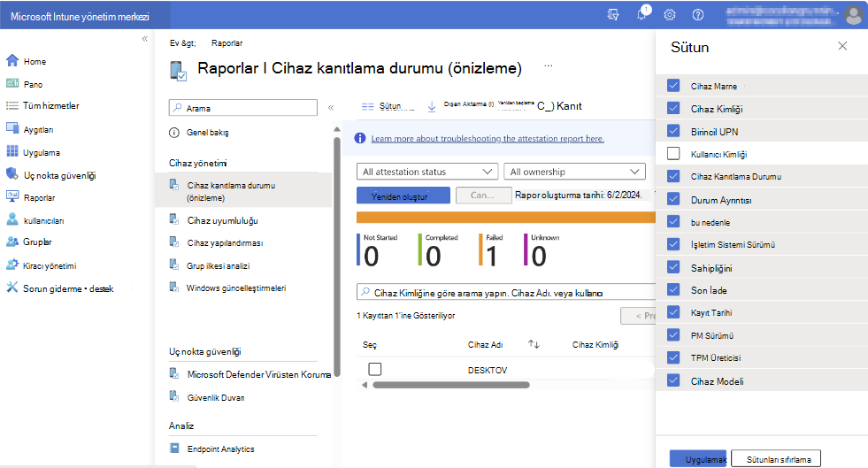Uncheck İşletim Sistemi Sürümü checkbox
This screenshot has height=468, width=868.
[673, 244]
